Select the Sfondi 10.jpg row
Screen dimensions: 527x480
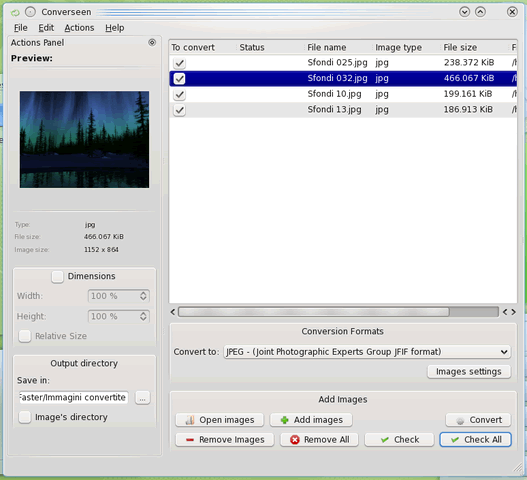tap(343, 94)
